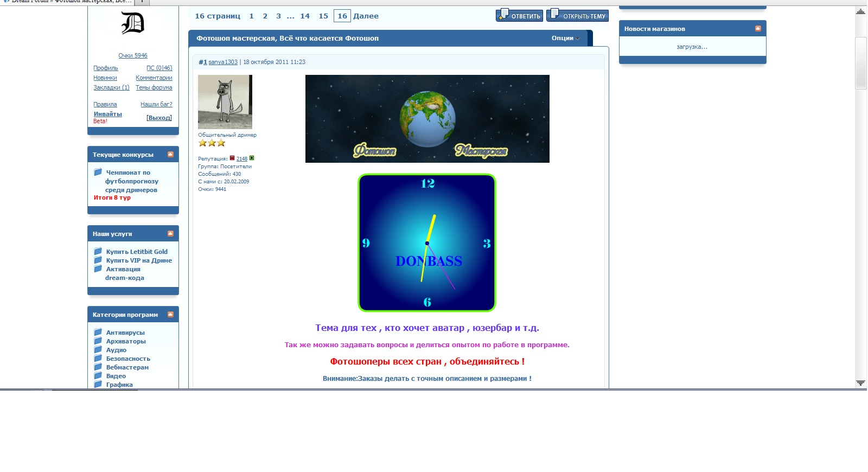Open the Правила rules link

[x=105, y=104]
